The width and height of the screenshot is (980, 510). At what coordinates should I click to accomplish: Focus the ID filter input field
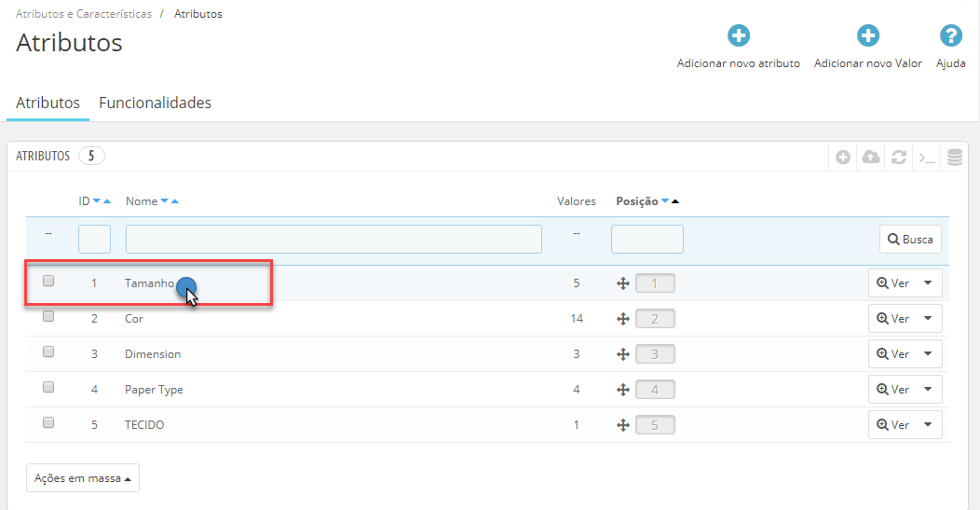(x=94, y=239)
